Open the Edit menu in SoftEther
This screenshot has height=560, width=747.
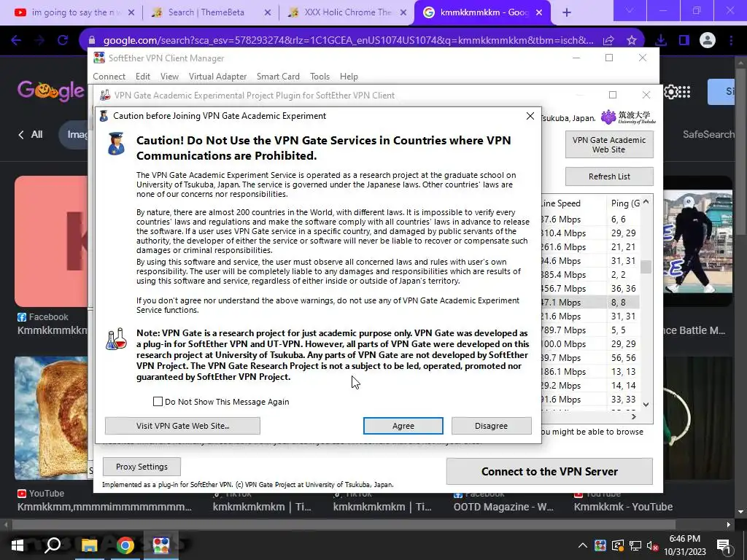click(x=143, y=76)
